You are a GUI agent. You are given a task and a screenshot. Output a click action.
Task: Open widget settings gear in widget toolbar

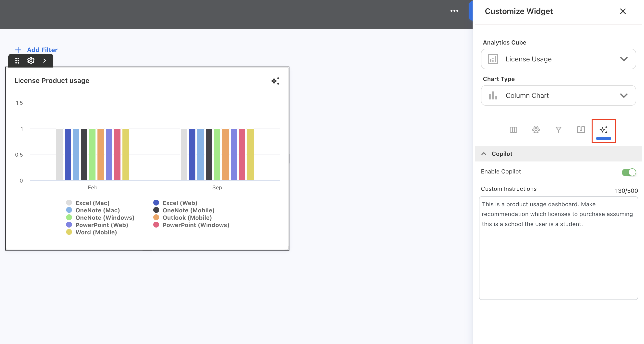pyautogui.click(x=31, y=61)
